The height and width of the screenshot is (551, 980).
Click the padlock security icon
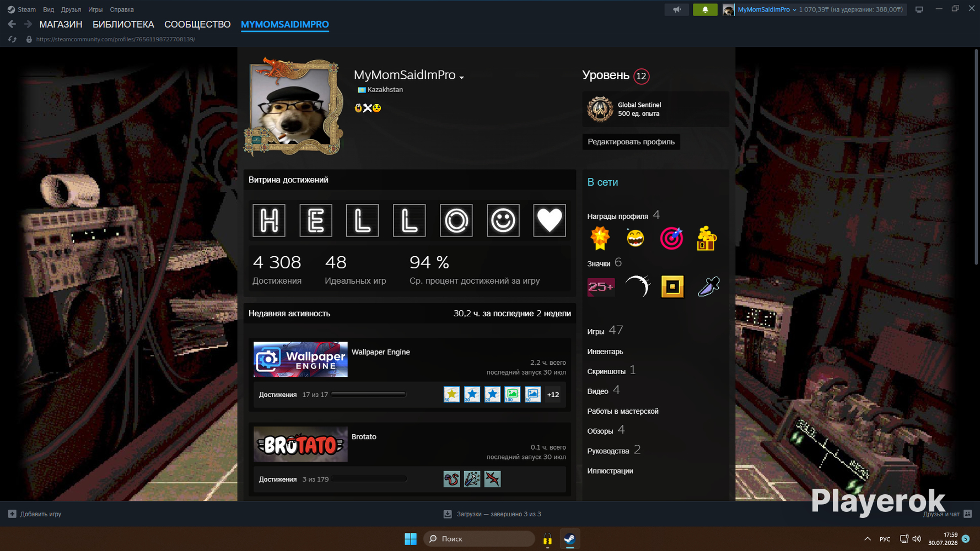tap(29, 39)
